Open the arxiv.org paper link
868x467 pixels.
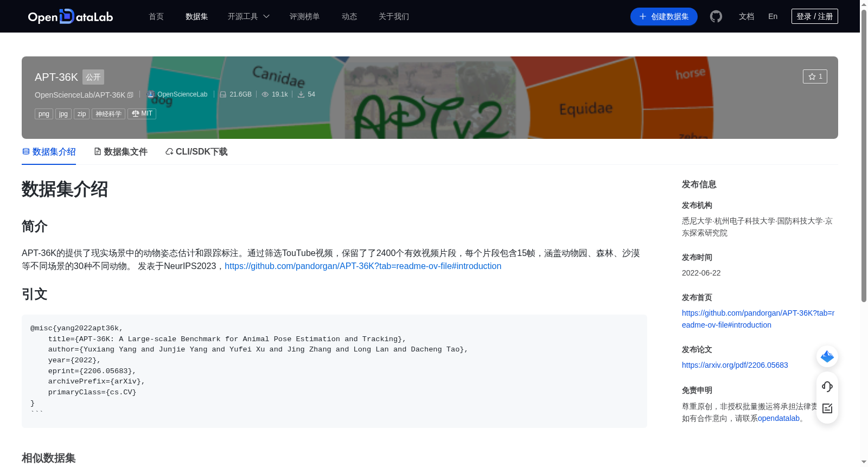pos(735,365)
